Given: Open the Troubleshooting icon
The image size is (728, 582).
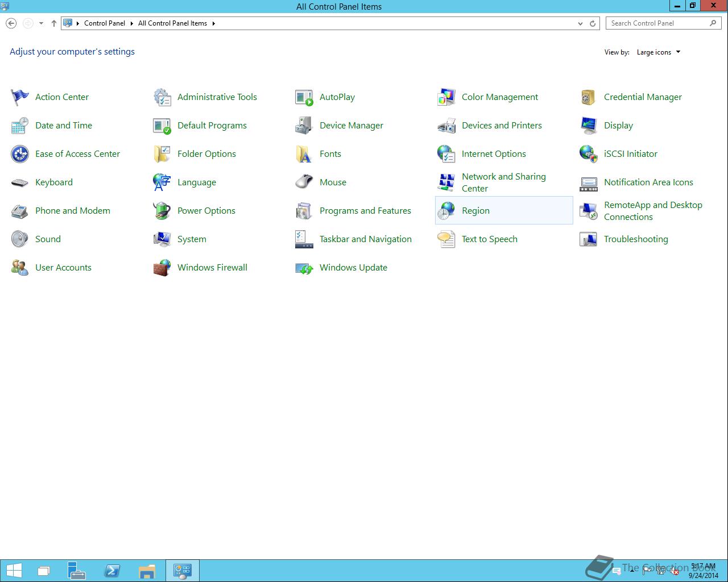Looking at the screenshot, I should coord(589,239).
